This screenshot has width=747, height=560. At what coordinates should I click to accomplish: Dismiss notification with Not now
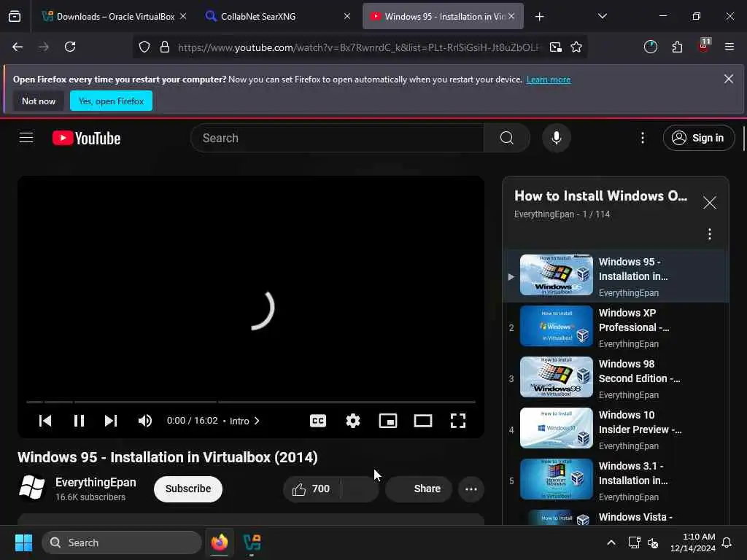pos(39,101)
